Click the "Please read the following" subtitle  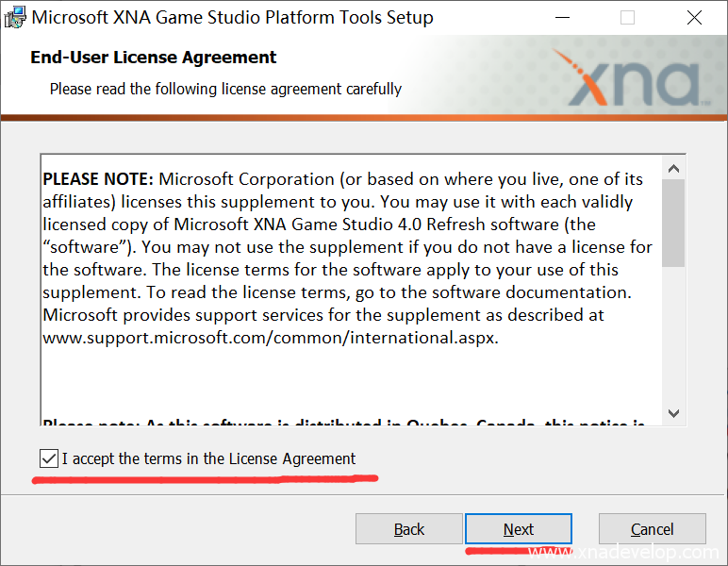pos(225,89)
